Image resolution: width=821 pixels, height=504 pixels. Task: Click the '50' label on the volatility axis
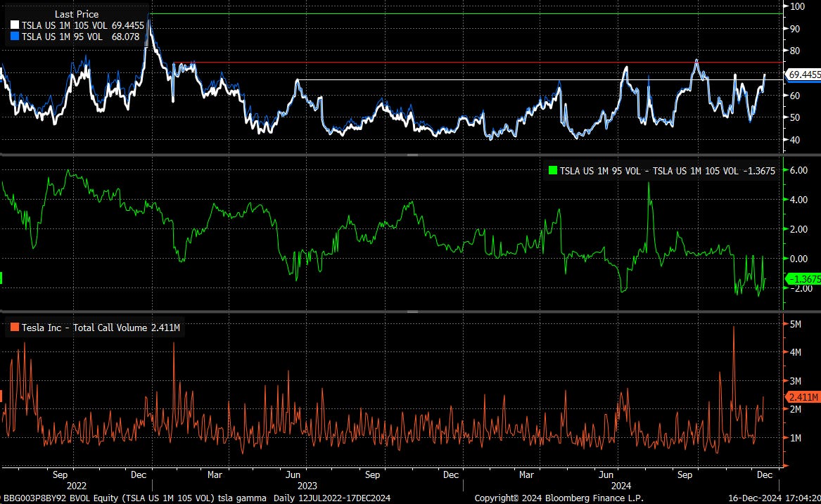click(x=795, y=117)
